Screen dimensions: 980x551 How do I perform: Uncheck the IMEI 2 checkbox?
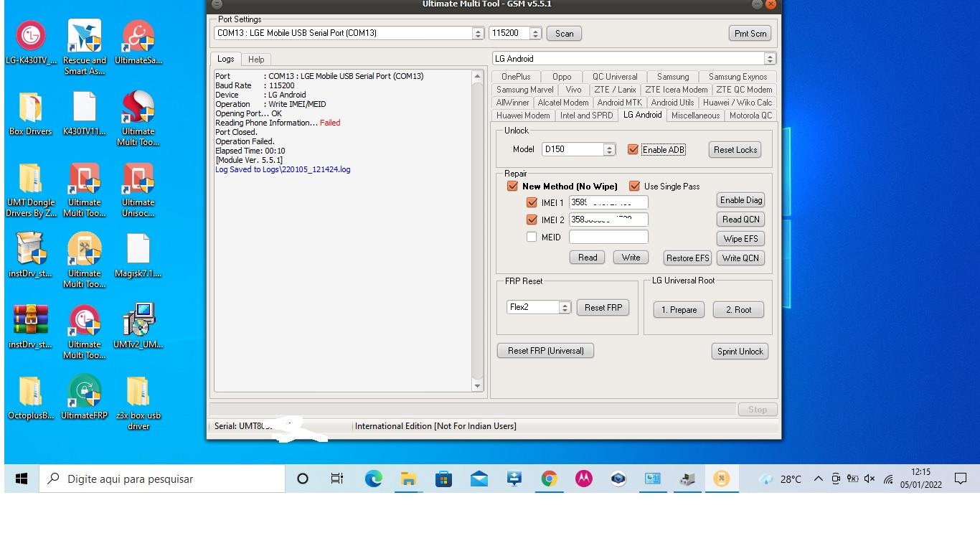pyautogui.click(x=532, y=220)
